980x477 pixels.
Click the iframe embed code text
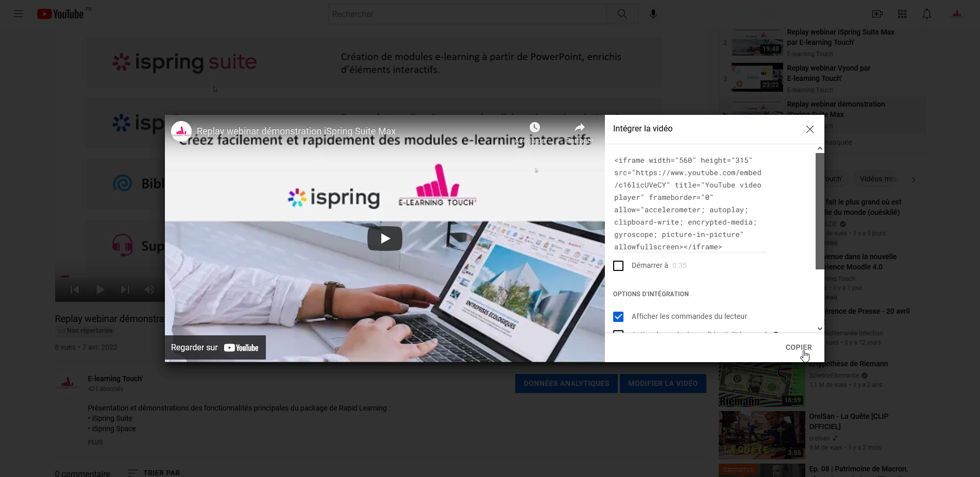[x=688, y=203]
